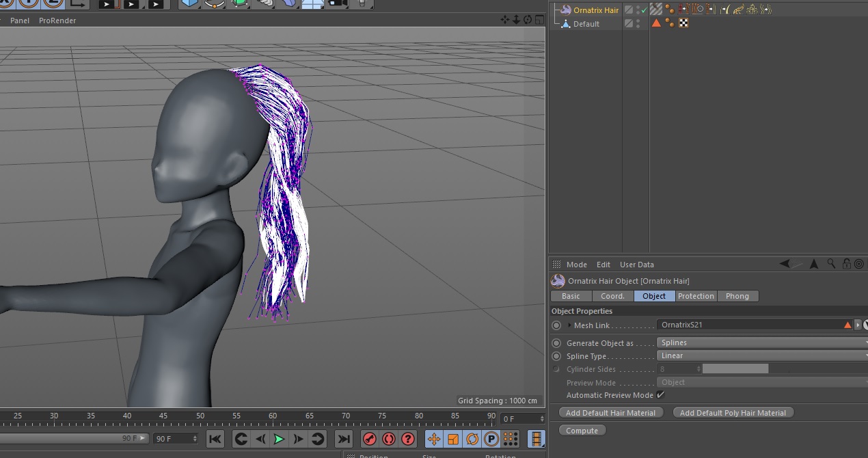Toggle the Rotation keyframe recording icon
The height and width of the screenshot is (458, 868).
pos(472,439)
